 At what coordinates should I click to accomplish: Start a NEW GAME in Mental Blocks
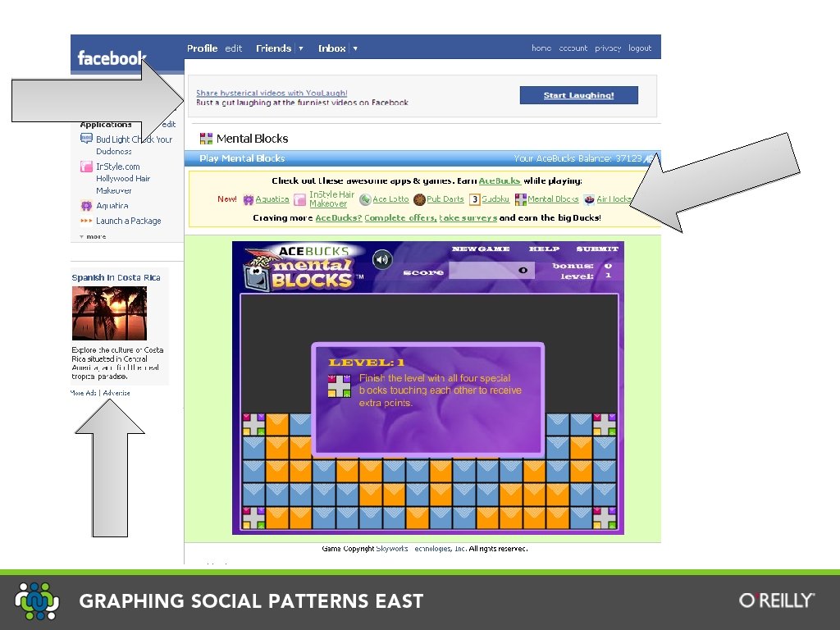(x=481, y=249)
